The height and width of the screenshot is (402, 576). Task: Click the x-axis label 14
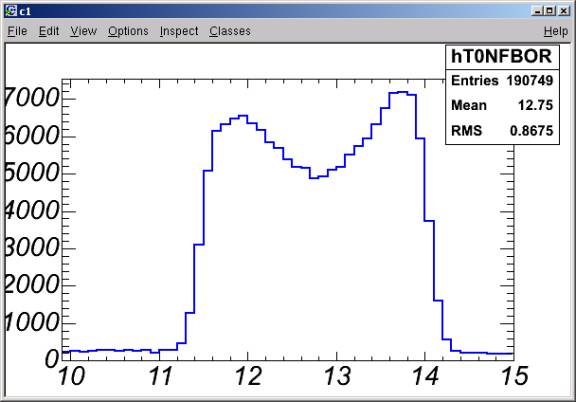coord(425,376)
